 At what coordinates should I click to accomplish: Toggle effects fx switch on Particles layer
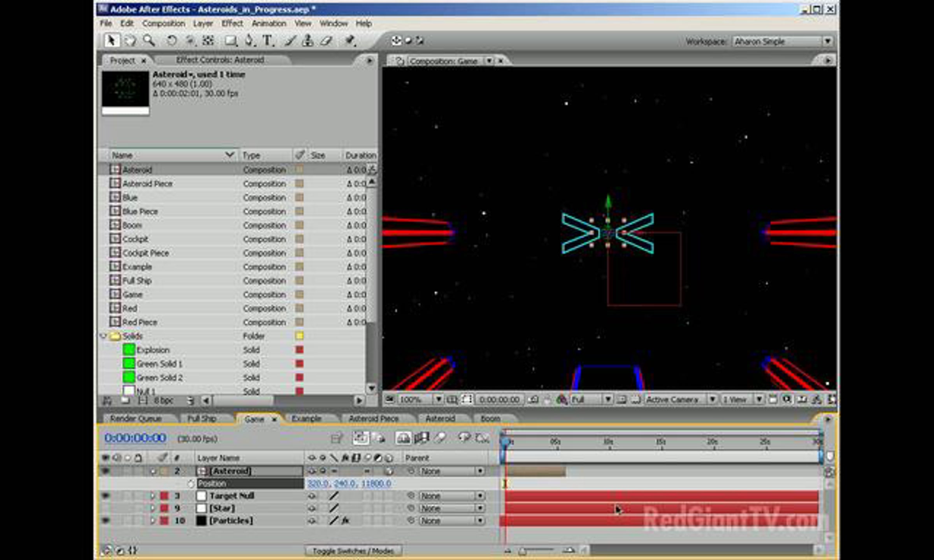tap(345, 521)
